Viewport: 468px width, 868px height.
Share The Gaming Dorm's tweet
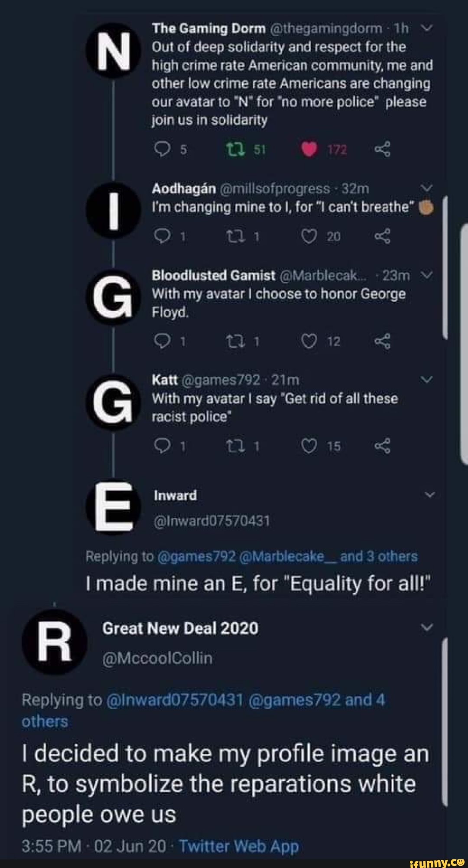click(x=382, y=150)
